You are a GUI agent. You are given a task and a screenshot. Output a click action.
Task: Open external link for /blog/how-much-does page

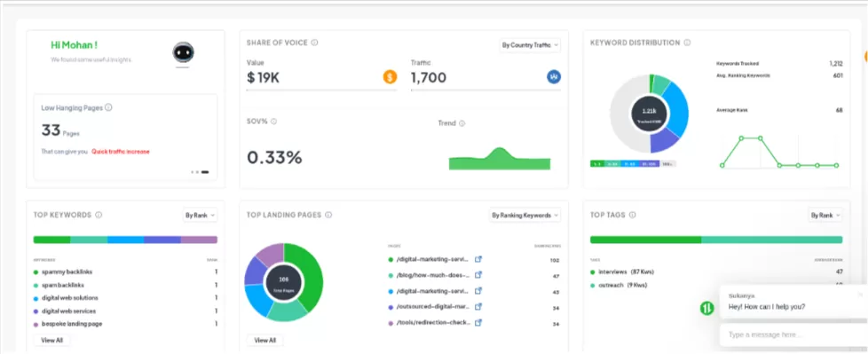pos(479,275)
